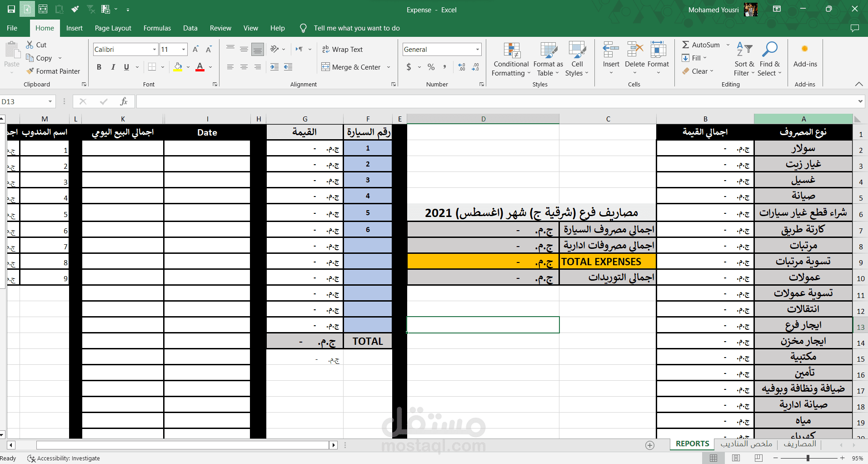The width and height of the screenshot is (868, 464).
Task: Click the Cut scissors icon
Action: click(30, 45)
